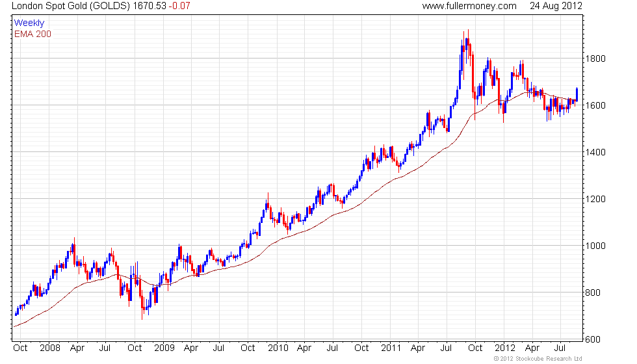Click the chart title 'London Spot Gold (GOLDS)'

70,6
